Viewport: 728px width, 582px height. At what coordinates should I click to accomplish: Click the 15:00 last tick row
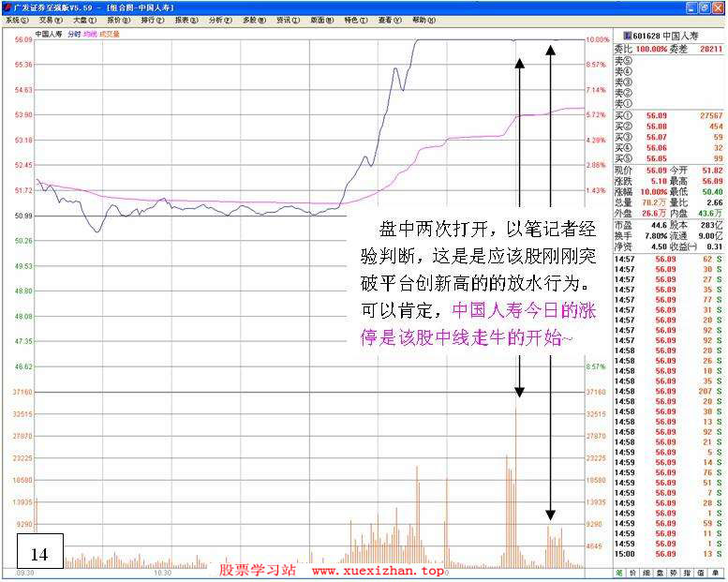[669, 554]
